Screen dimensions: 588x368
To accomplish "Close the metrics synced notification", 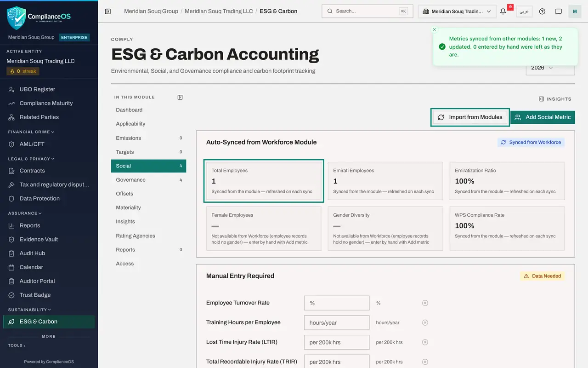I will click(435, 29).
